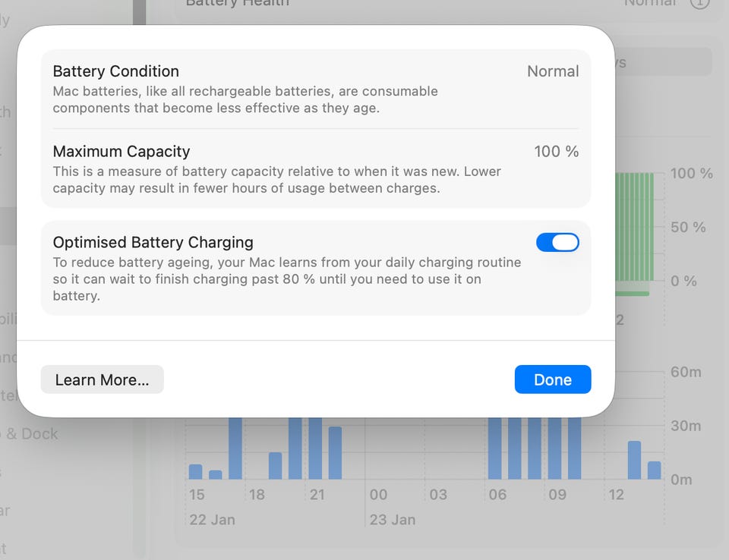Select the 23 Jan date label
Screen dimensions: 729x560
coord(392,520)
